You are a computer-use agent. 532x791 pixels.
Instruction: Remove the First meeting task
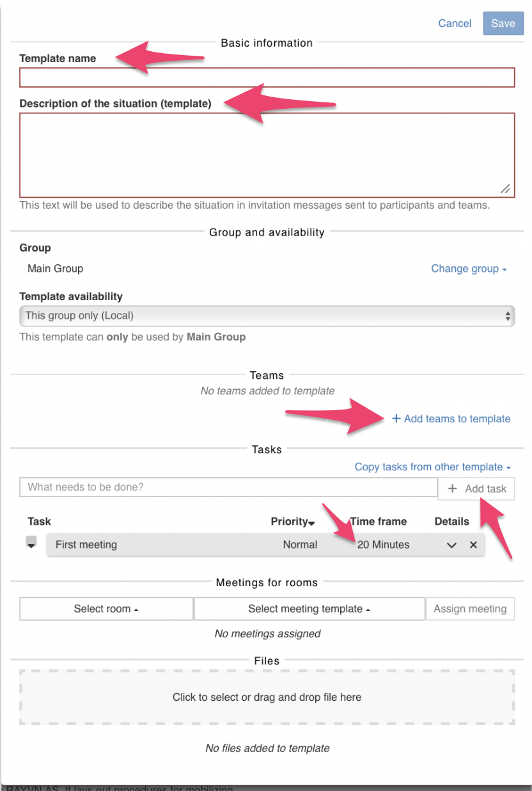(472, 545)
